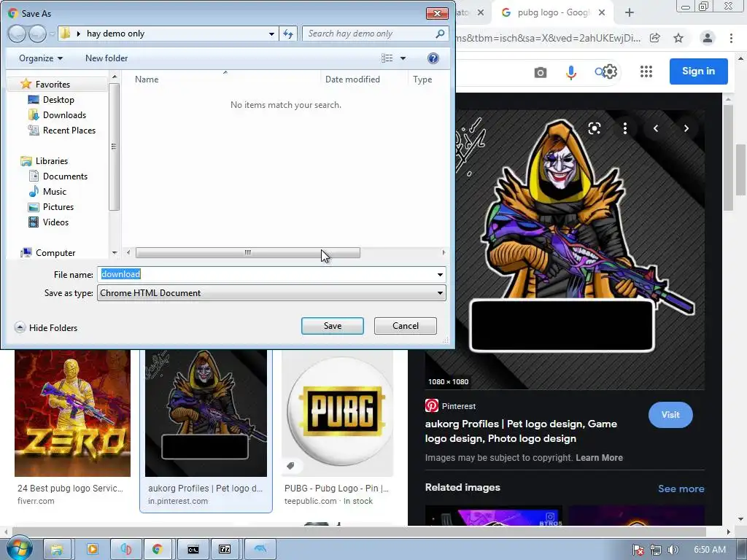Image resolution: width=747 pixels, height=560 pixels.
Task: Click the Google Lens icon on the preview image
Action: (594, 128)
